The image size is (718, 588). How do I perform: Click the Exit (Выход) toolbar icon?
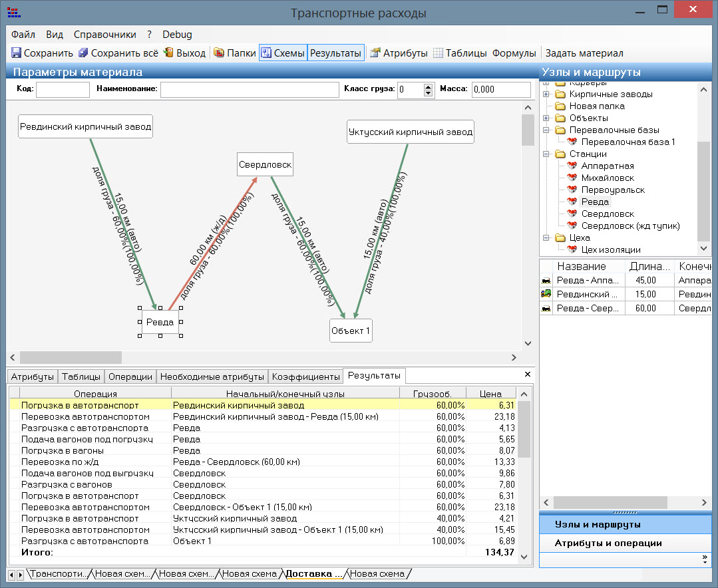pyautogui.click(x=169, y=53)
